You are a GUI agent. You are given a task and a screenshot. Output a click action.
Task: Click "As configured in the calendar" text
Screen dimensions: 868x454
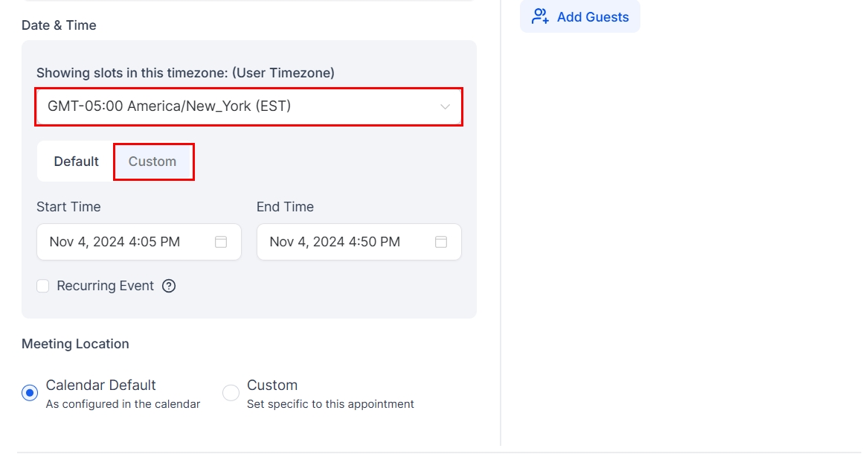pos(123,404)
